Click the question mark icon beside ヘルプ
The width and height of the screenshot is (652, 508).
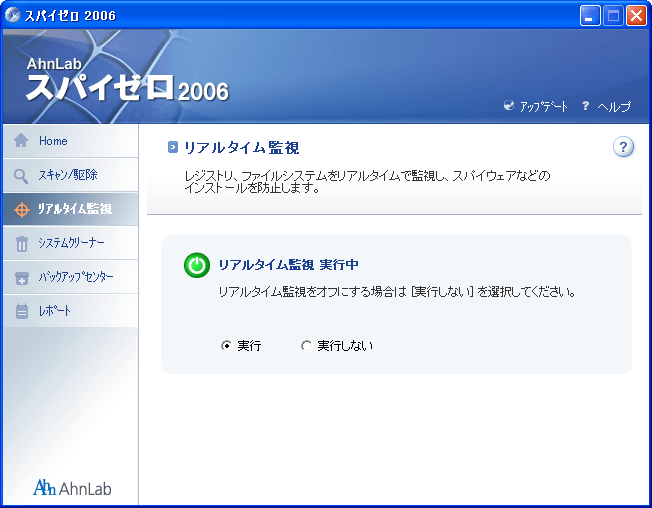tap(585, 106)
